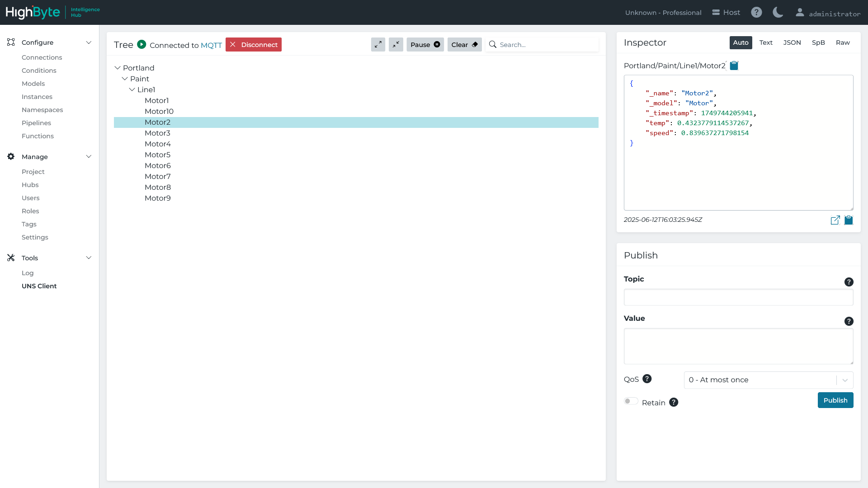Pause the tree updates
Image resolution: width=868 pixels, height=488 pixels.
(425, 44)
